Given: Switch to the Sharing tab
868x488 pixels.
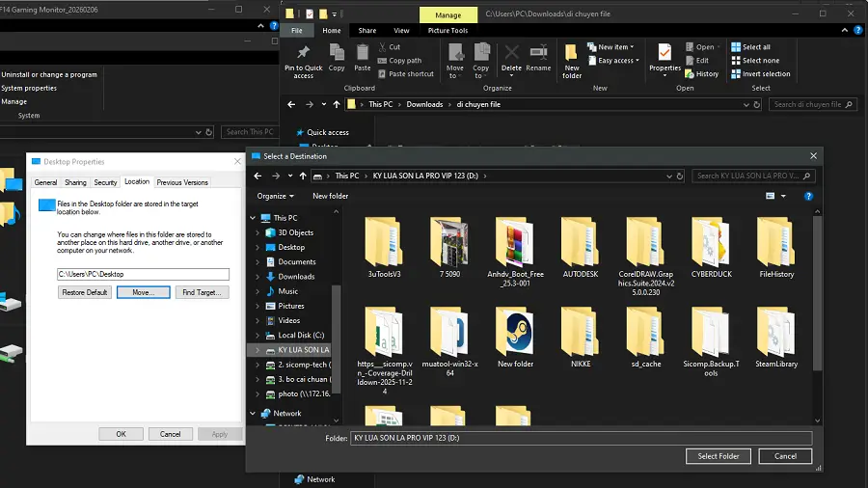Looking at the screenshot, I should coord(75,182).
